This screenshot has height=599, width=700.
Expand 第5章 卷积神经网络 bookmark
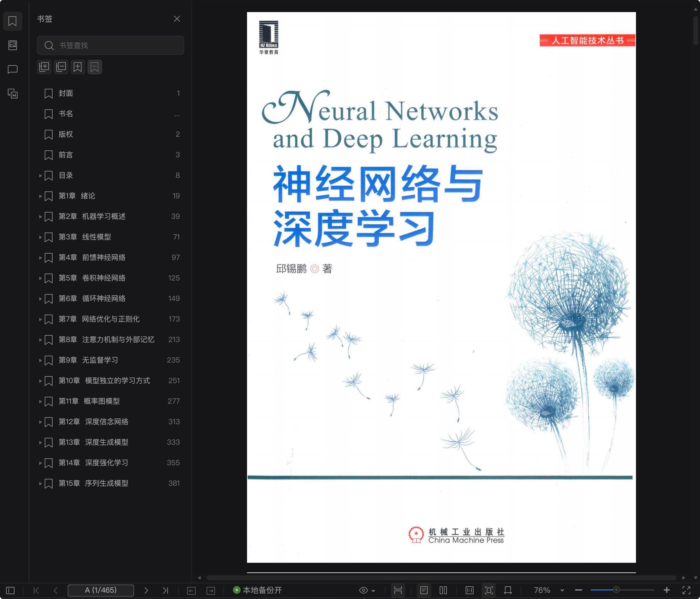coord(40,278)
